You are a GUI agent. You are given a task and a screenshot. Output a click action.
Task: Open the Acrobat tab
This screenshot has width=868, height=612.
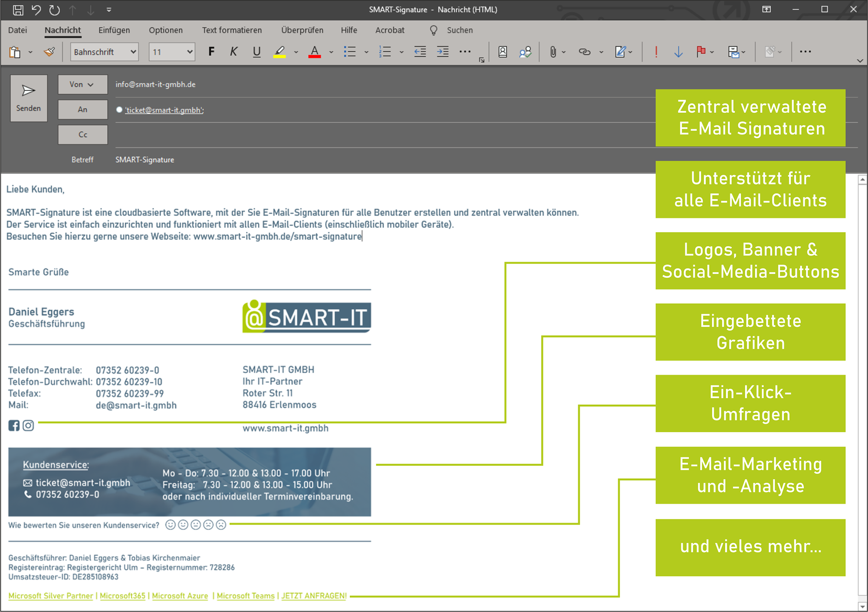coord(390,30)
